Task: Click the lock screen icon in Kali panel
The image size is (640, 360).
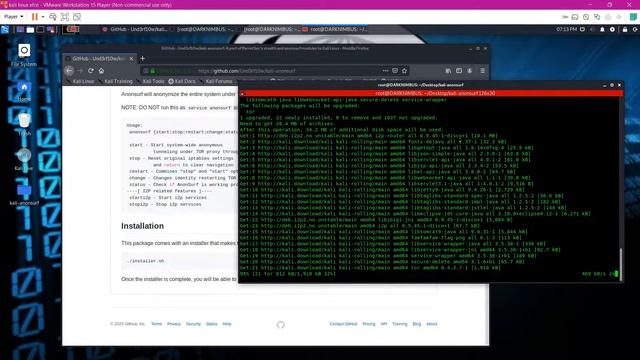Action: click(625, 29)
